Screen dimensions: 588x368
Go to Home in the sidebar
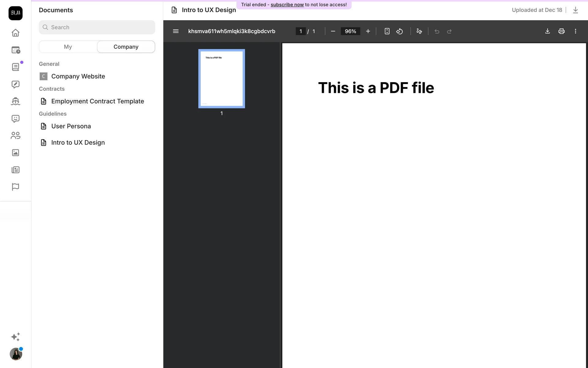[x=15, y=33]
